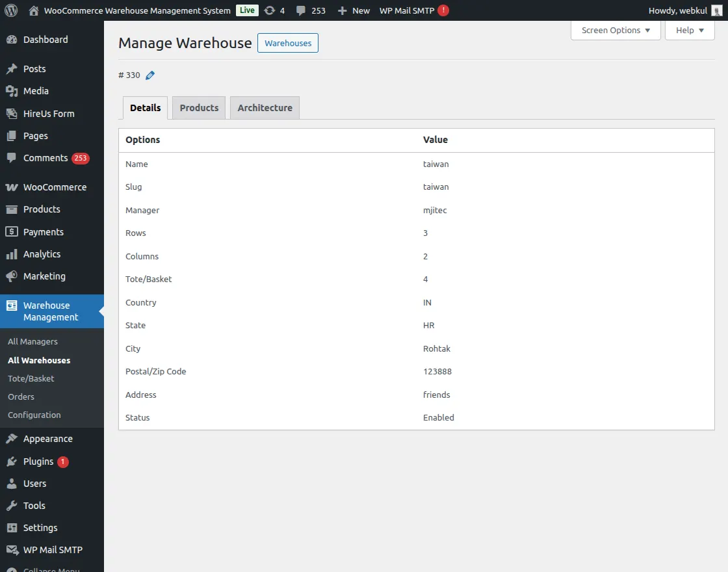Click the plus icon next to New
This screenshot has width=728, height=572.
click(342, 10)
